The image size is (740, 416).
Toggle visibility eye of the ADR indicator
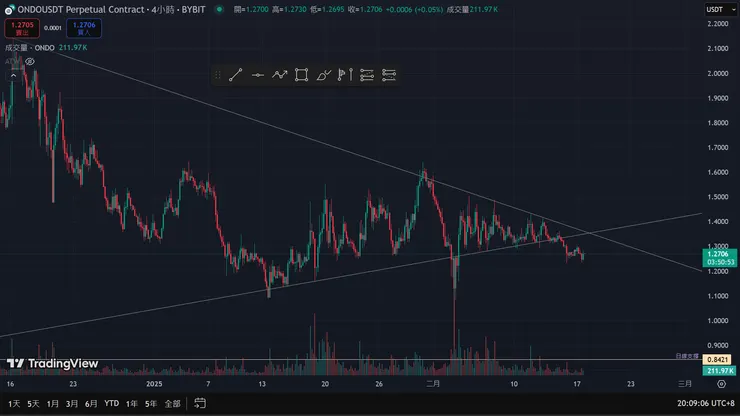30,61
